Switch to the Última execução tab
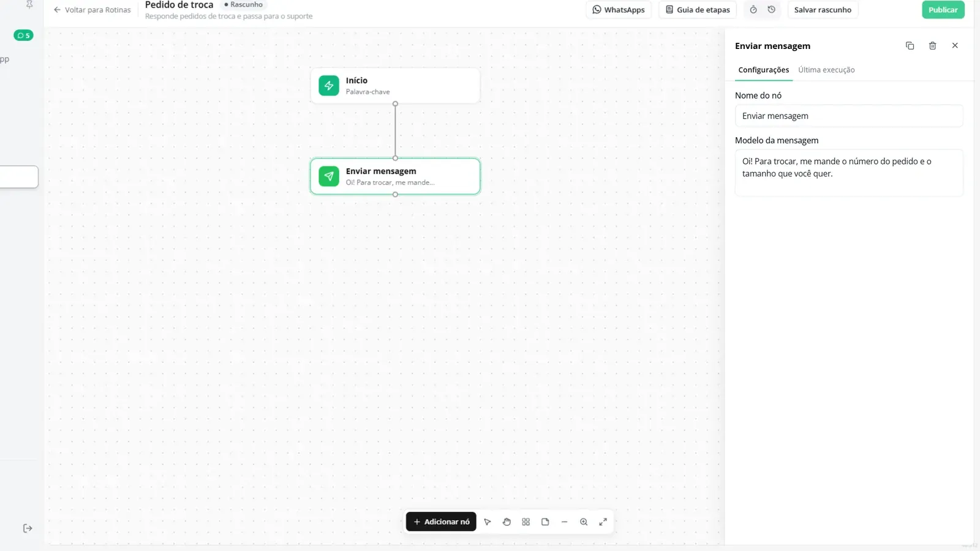Screen dimensions: 980x551 click(826, 70)
